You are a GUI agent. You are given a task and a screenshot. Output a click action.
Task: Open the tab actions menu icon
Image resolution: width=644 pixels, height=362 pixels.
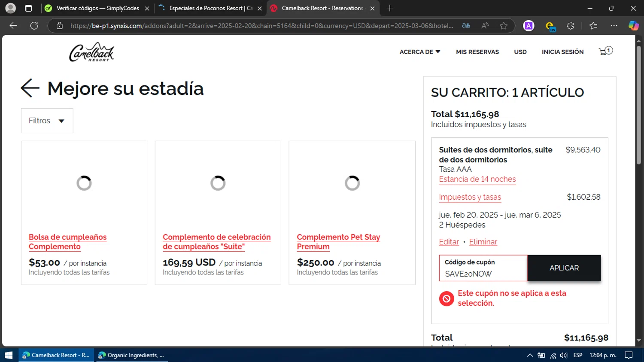[x=28, y=8]
